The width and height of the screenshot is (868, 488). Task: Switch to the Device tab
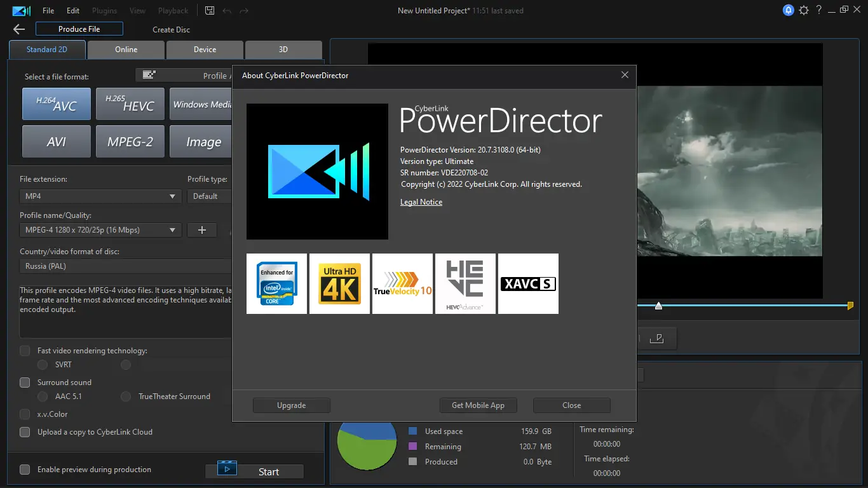pyautogui.click(x=205, y=50)
